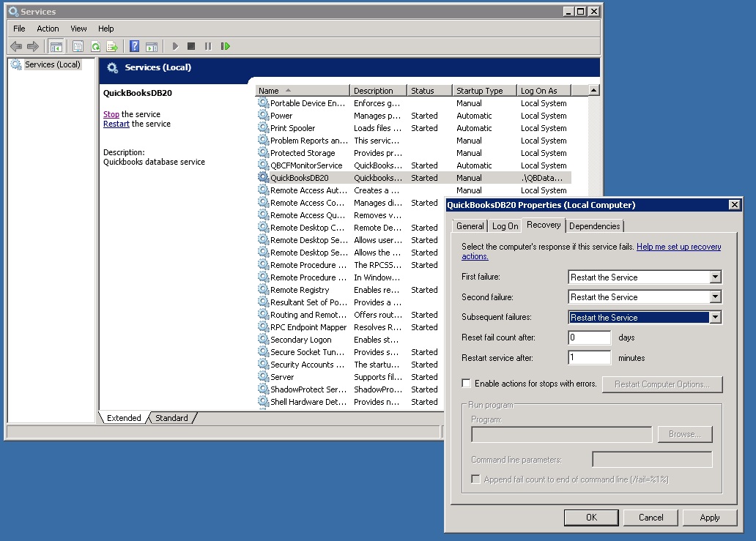Select the Remote Desktop C… service row
This screenshot has height=541, width=756.
point(348,228)
